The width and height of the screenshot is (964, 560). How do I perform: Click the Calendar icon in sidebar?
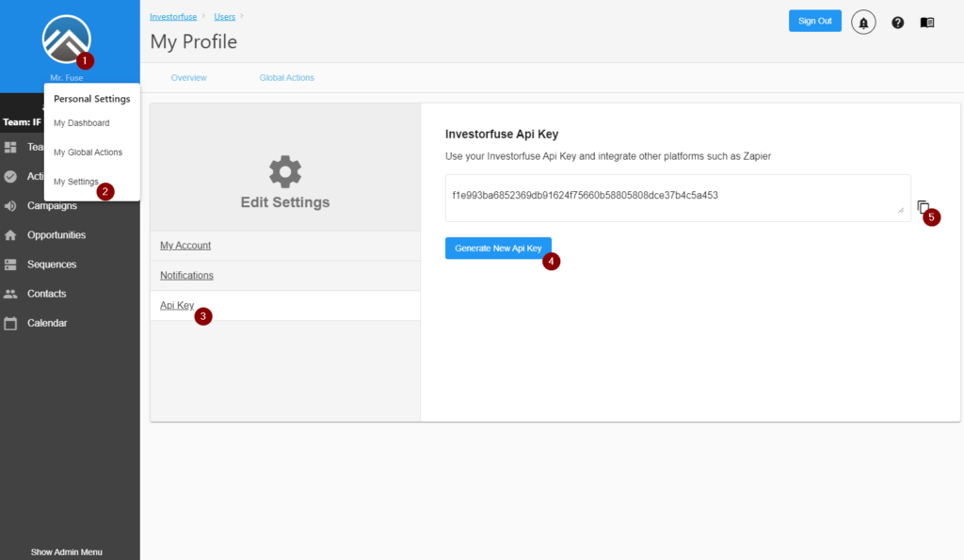(x=10, y=323)
